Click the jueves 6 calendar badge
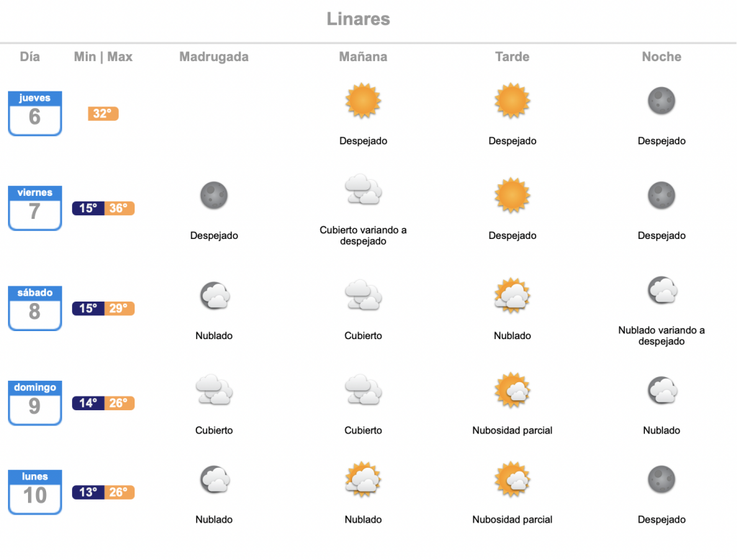 (35, 113)
